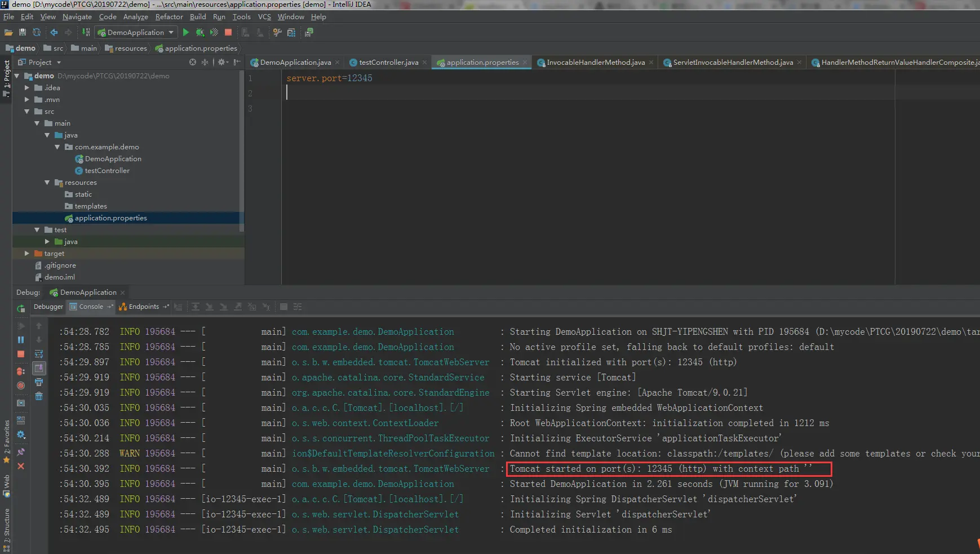Expand the .mvn folder in the tree
This screenshot has width=980, height=554.
[x=26, y=100]
